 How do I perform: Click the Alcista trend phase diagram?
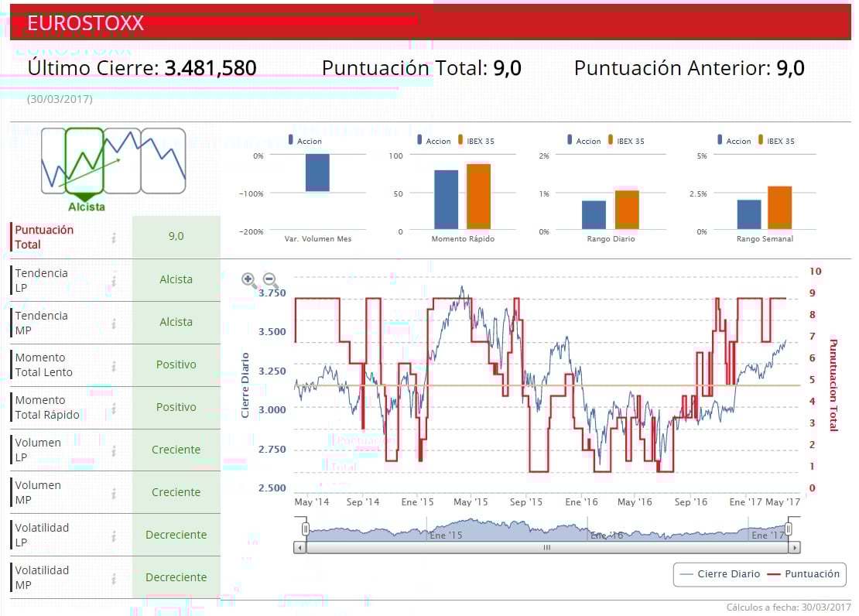coord(114,169)
